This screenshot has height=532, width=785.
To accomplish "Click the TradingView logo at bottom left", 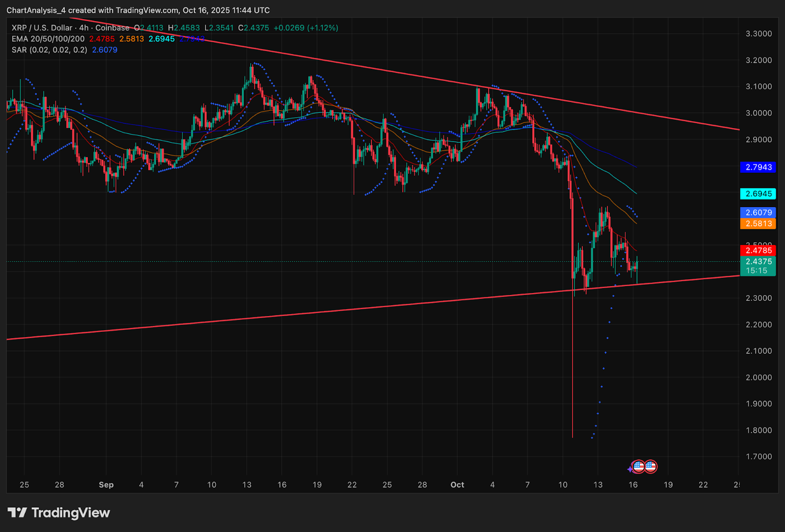I will coord(59,513).
